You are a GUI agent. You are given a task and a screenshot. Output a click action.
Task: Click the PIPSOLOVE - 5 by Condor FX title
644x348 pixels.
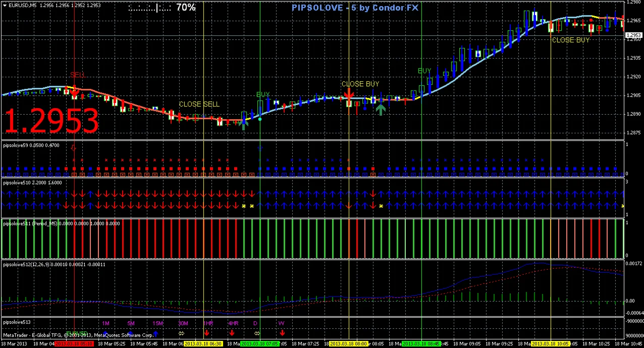coord(355,7)
